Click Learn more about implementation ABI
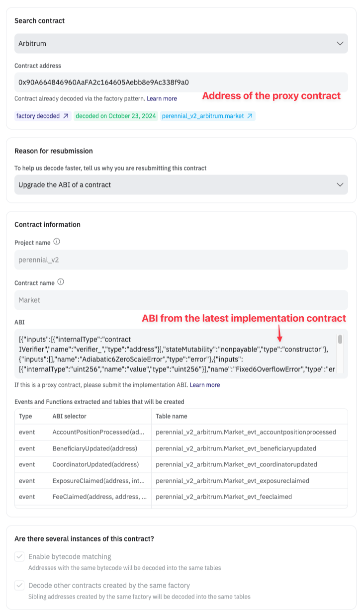The height and width of the screenshot is (613, 364). click(x=205, y=385)
